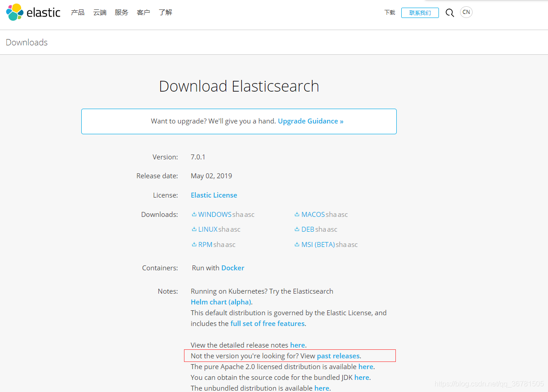
Task: Click the MACOS download arrow icon
Action: [x=297, y=215]
